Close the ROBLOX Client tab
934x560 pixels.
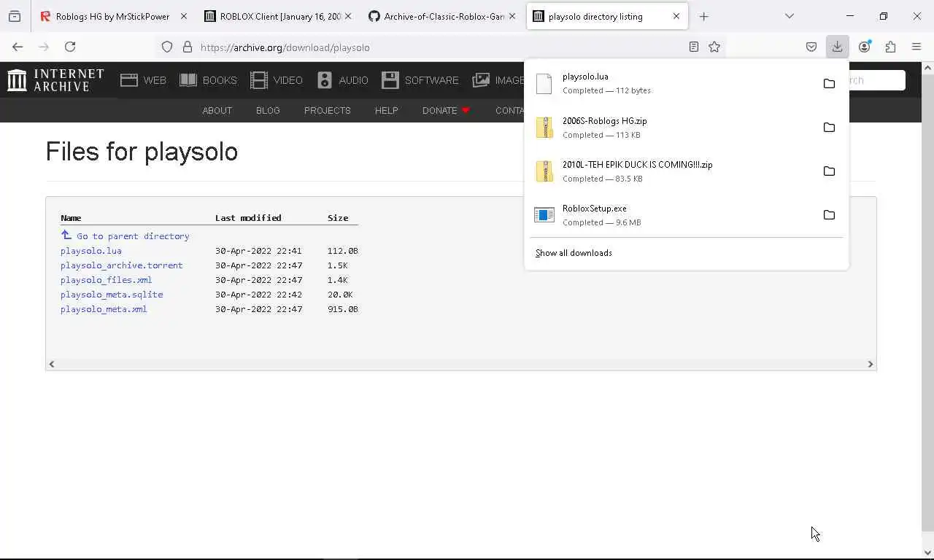(x=348, y=16)
